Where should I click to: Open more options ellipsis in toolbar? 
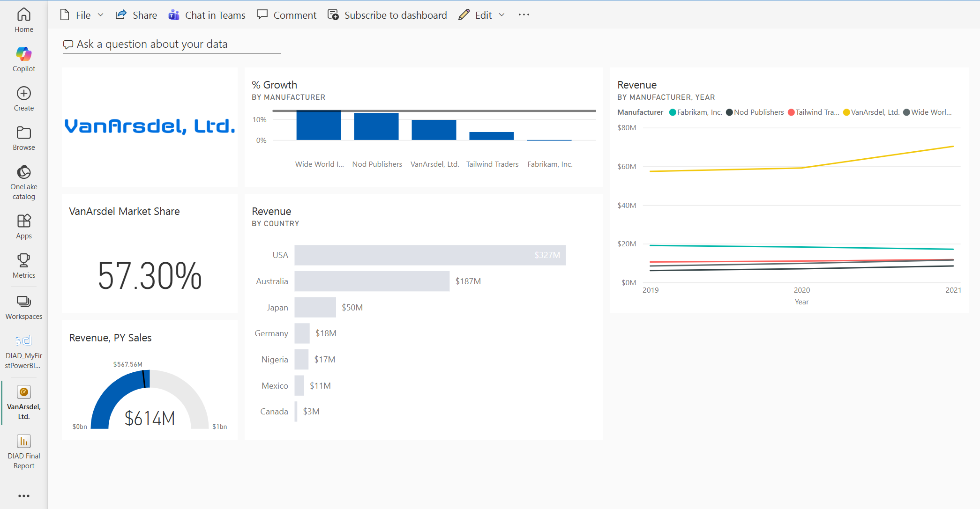point(524,15)
